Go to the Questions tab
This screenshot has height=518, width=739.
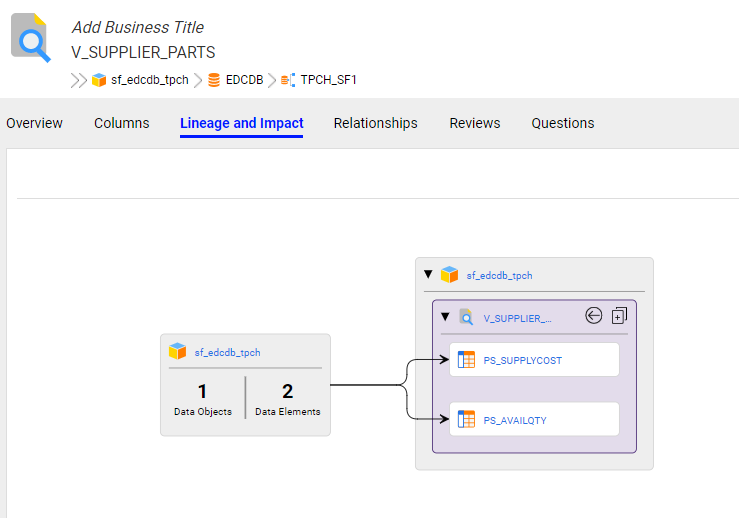pos(563,123)
